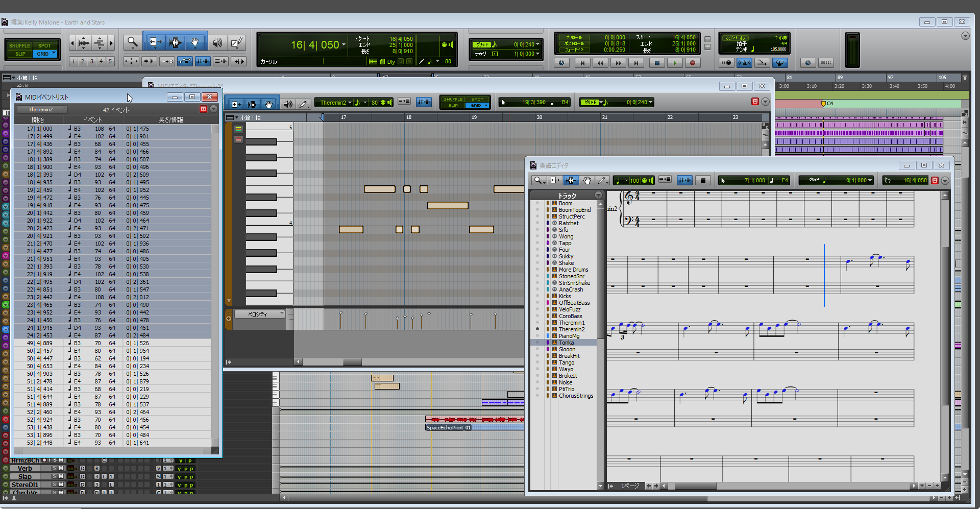Toggle Wait for Note button
The height and width of the screenshot is (509, 980).
(x=726, y=63)
